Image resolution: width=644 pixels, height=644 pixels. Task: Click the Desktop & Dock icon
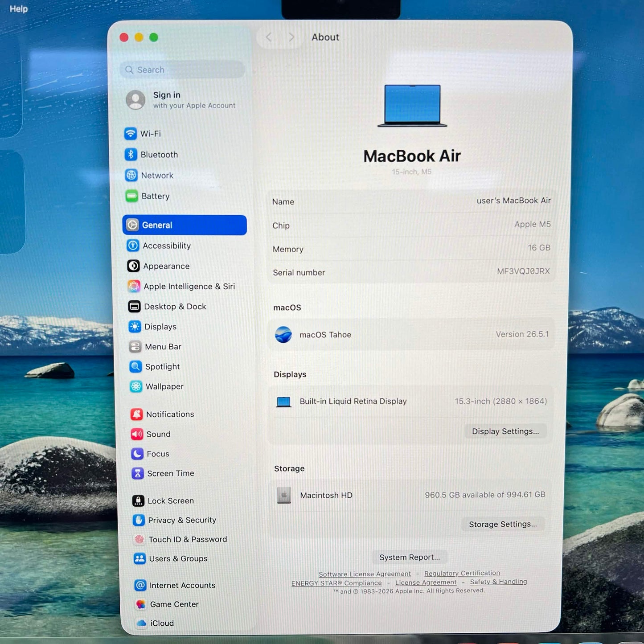(134, 306)
